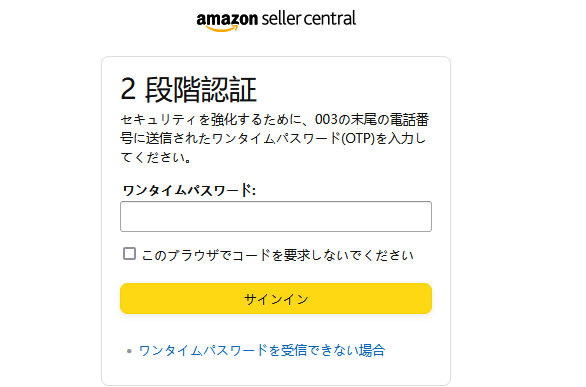Click the 2 段階認証 heading
The image size is (586, 387).
coord(188,89)
